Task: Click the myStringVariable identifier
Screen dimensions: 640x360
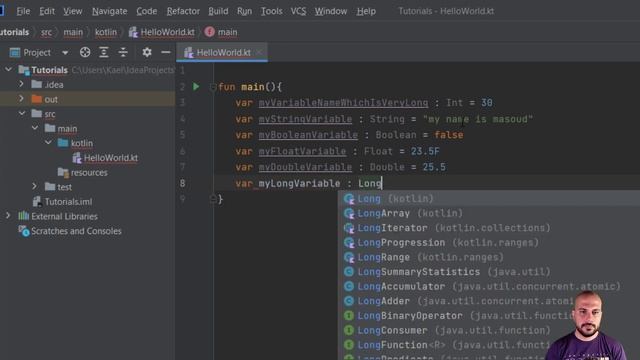Action: pos(305,119)
